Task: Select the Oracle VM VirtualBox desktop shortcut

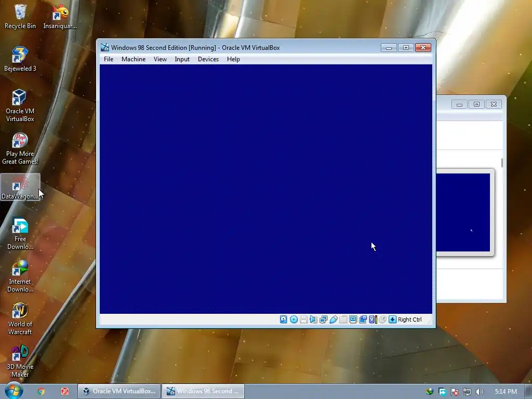Action: click(20, 105)
